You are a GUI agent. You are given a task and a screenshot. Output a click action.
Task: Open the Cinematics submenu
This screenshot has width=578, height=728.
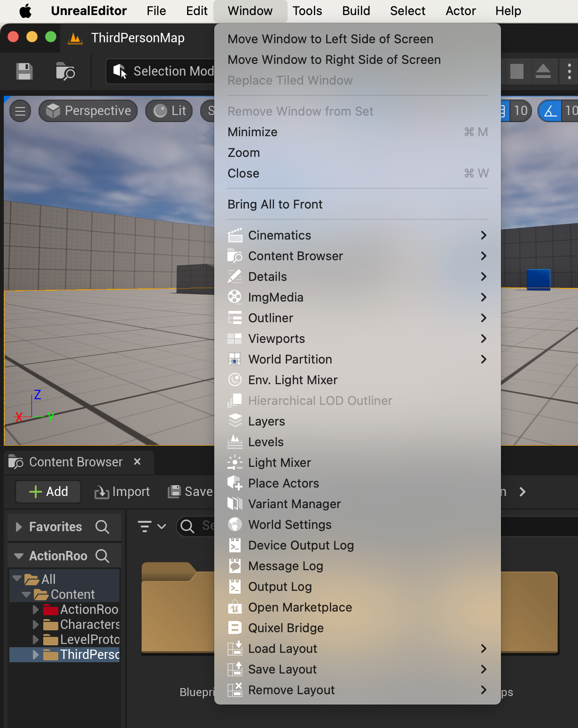pyautogui.click(x=358, y=235)
